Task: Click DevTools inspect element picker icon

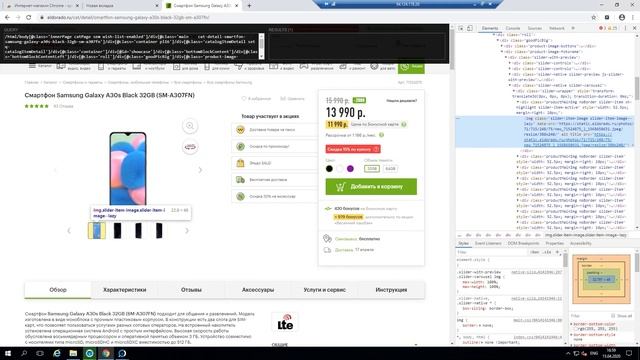Action: [x=461, y=28]
